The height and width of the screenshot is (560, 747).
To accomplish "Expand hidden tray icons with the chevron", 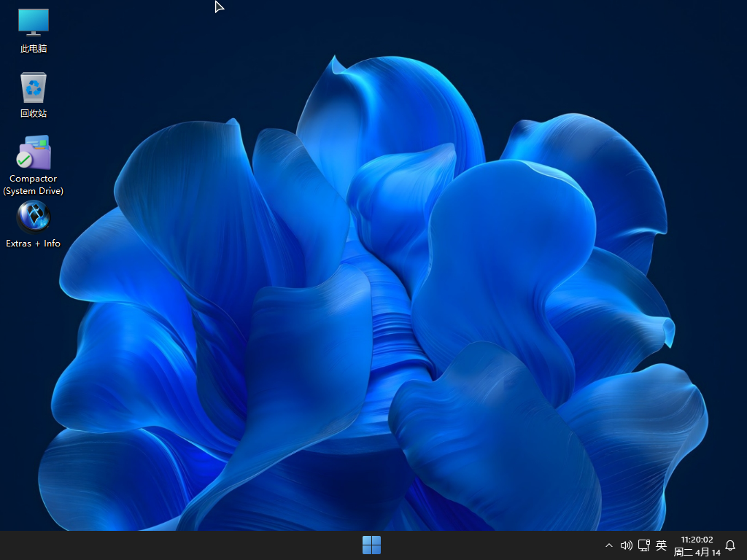I will click(x=608, y=545).
